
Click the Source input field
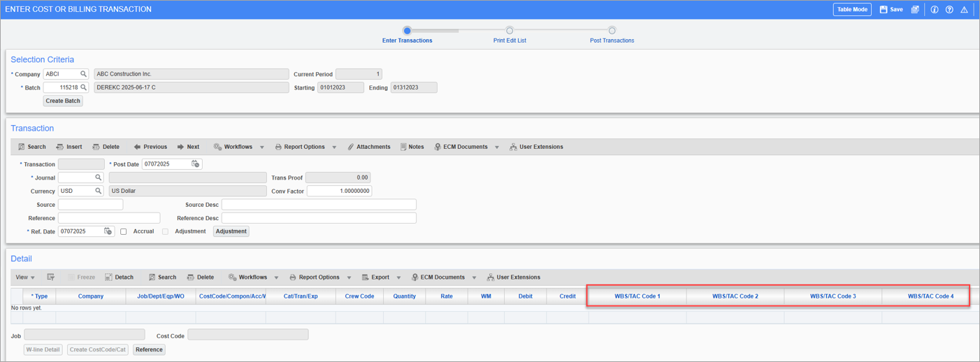pyautogui.click(x=90, y=205)
